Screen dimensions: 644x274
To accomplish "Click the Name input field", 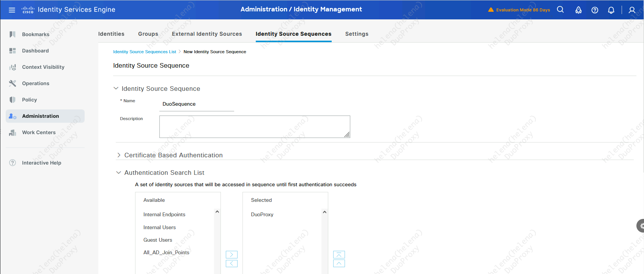I will pos(197,104).
